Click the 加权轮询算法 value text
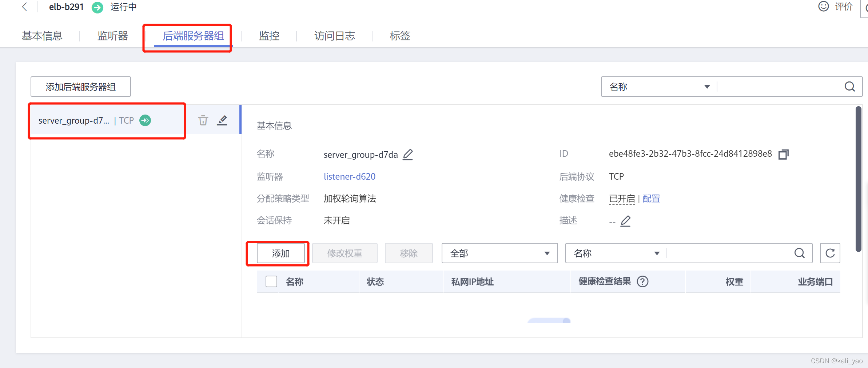This screenshot has width=868, height=368. tap(350, 199)
